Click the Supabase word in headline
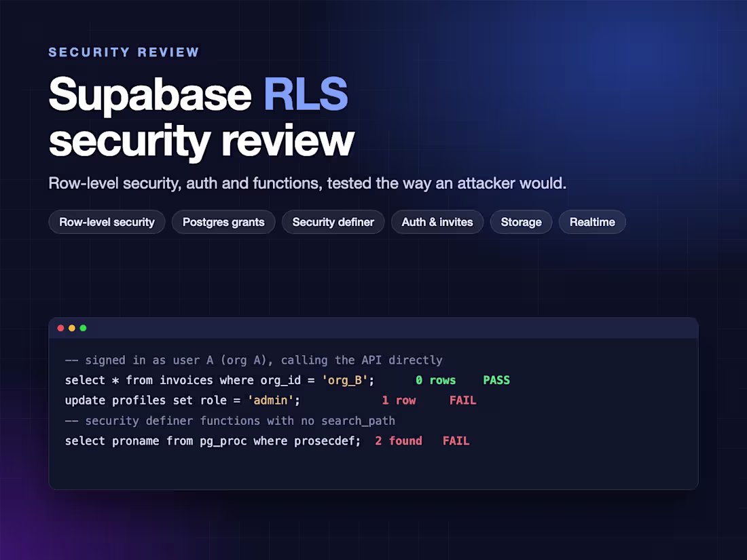Viewport: 747px width, 560px height. click(150, 95)
